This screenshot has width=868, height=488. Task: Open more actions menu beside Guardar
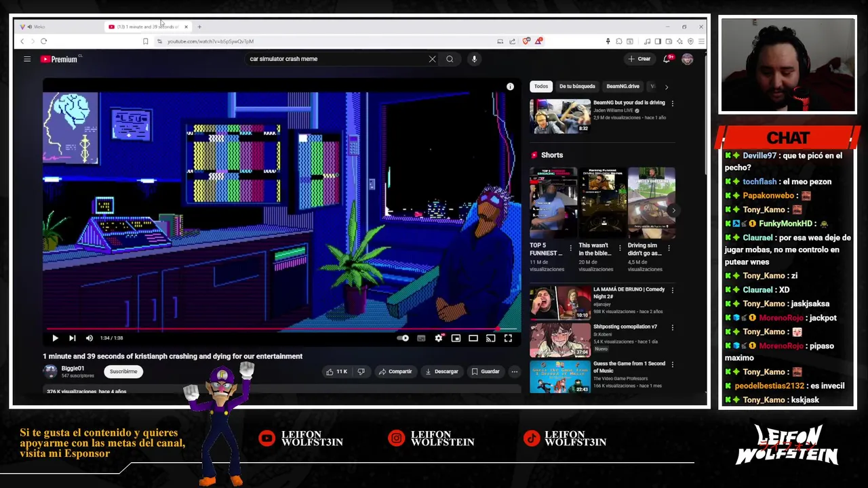(x=514, y=371)
